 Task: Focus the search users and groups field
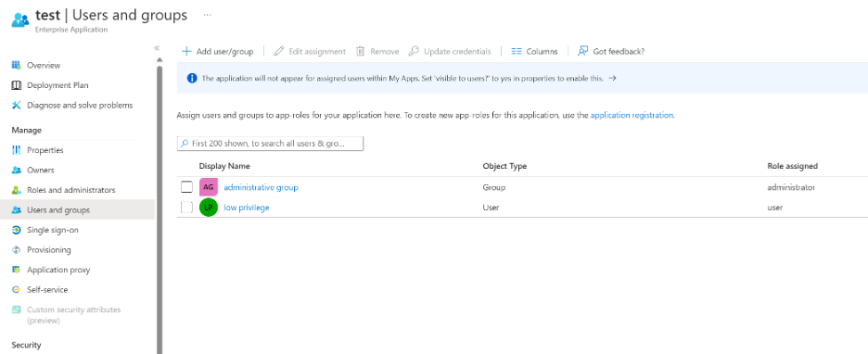point(270,144)
